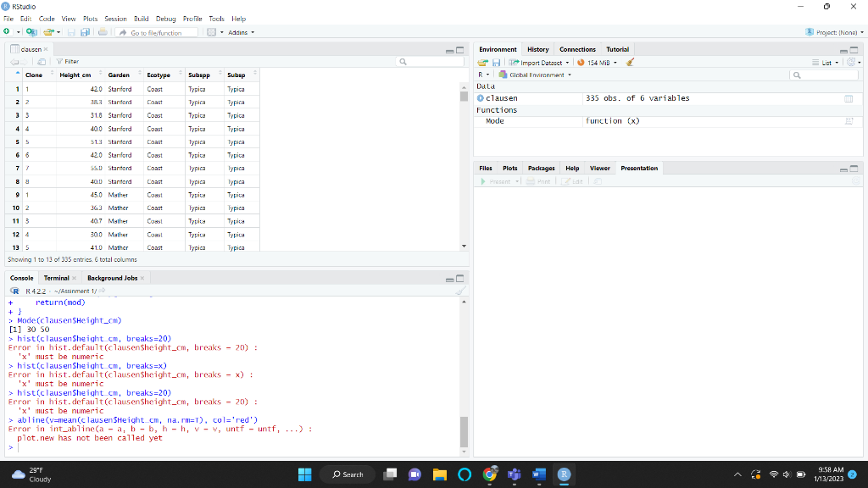Screen dimensions: 868x488
Task: Select the Height_cm cell showing 38.3
Action: click(97, 103)
